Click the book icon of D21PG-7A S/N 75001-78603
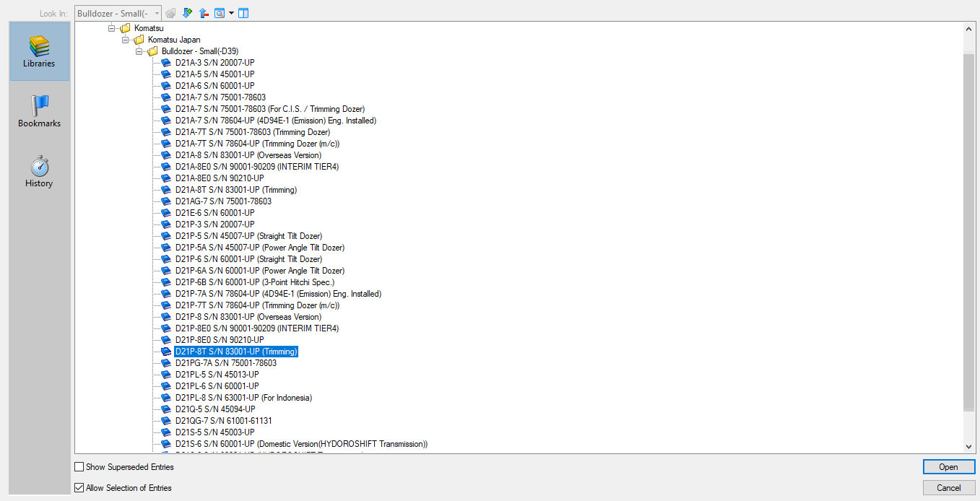The image size is (980, 501). click(166, 363)
